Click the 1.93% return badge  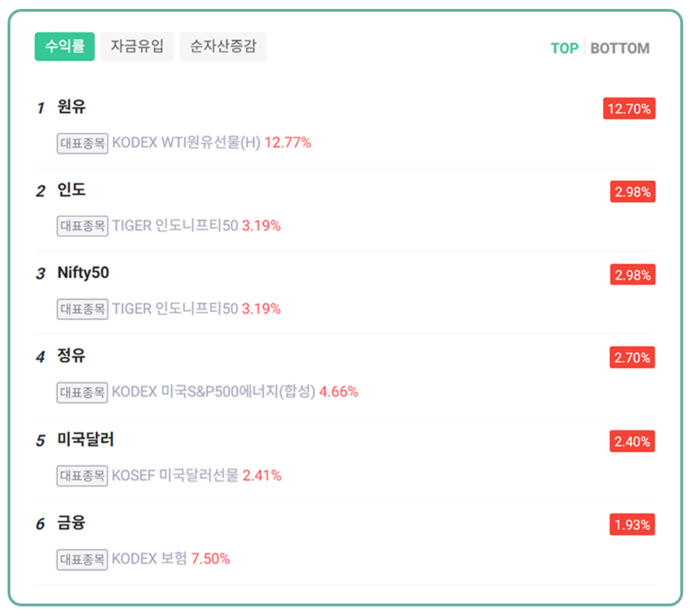coord(632,525)
